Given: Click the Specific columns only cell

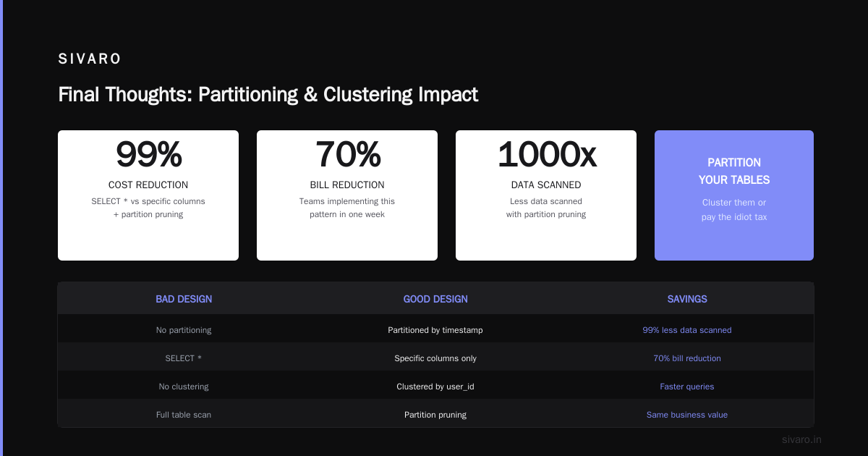Looking at the screenshot, I should point(435,358).
